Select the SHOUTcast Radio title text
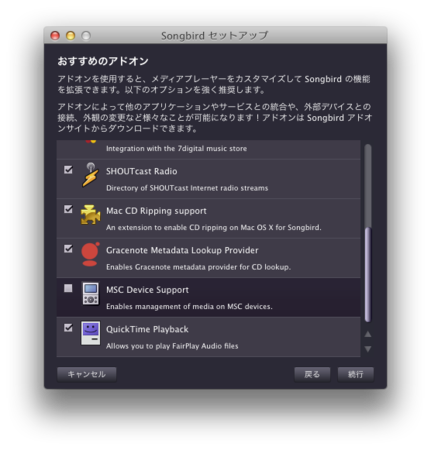The image size is (431, 450). (x=142, y=171)
